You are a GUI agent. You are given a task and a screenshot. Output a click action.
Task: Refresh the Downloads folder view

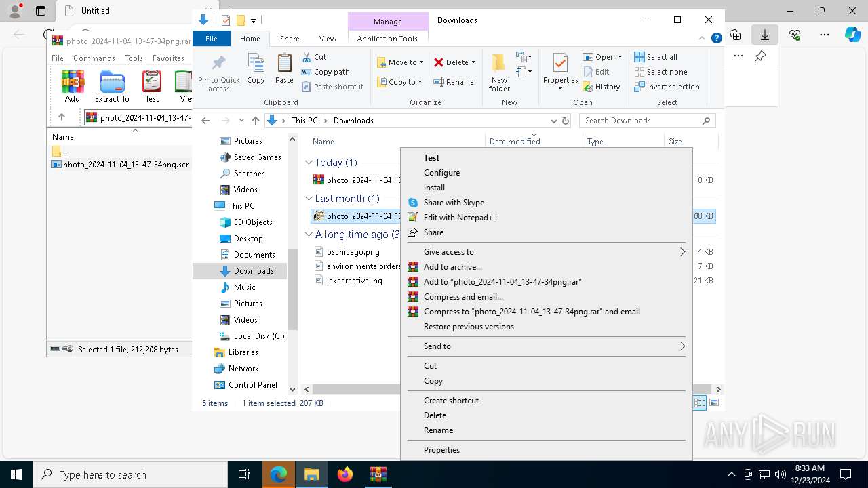tap(567, 121)
